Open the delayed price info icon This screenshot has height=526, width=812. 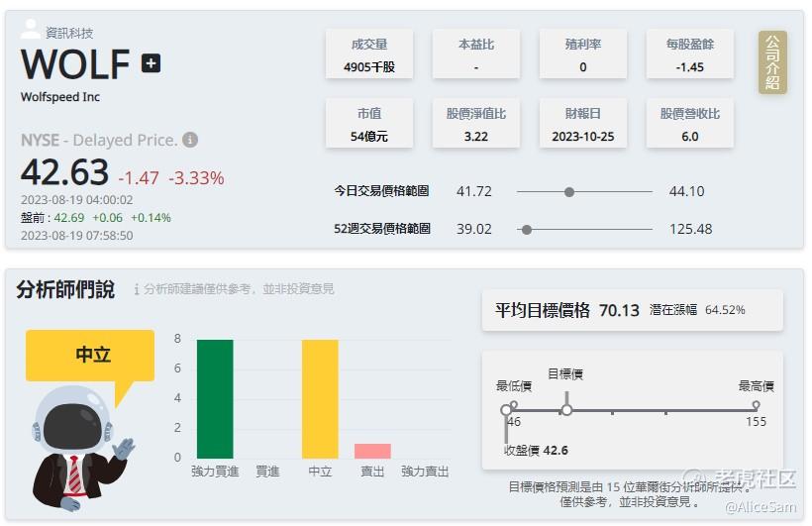190,140
